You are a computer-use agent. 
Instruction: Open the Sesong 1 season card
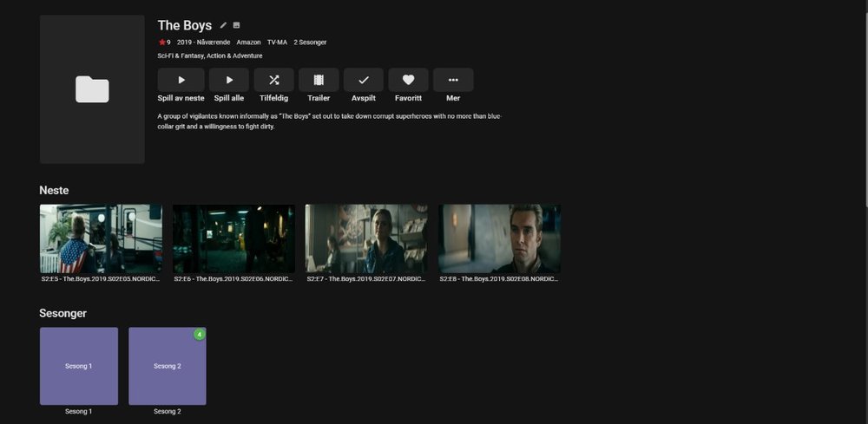click(79, 366)
